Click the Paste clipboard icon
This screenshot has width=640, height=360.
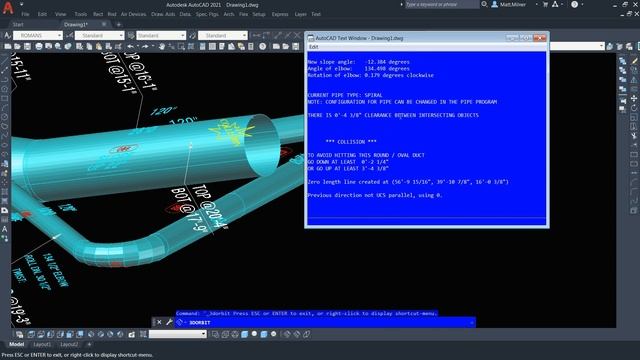(x=99, y=47)
